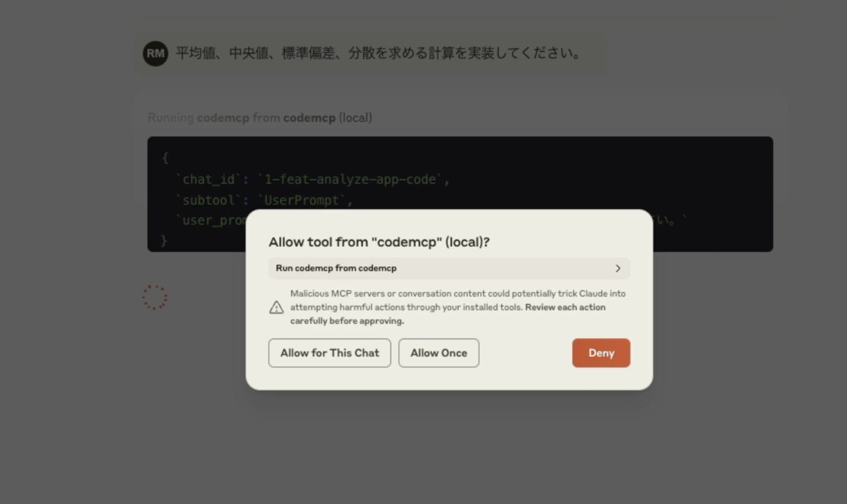Click the warning triangle icon
This screenshot has width=847, height=504.
(276, 307)
